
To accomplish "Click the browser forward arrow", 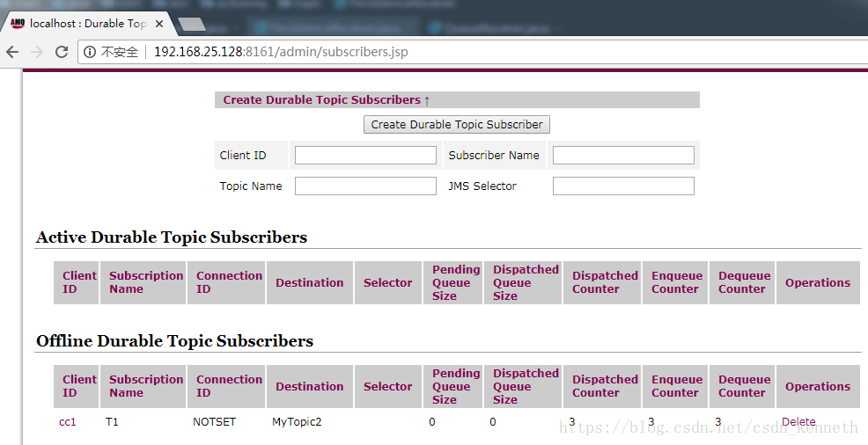I will click(37, 52).
